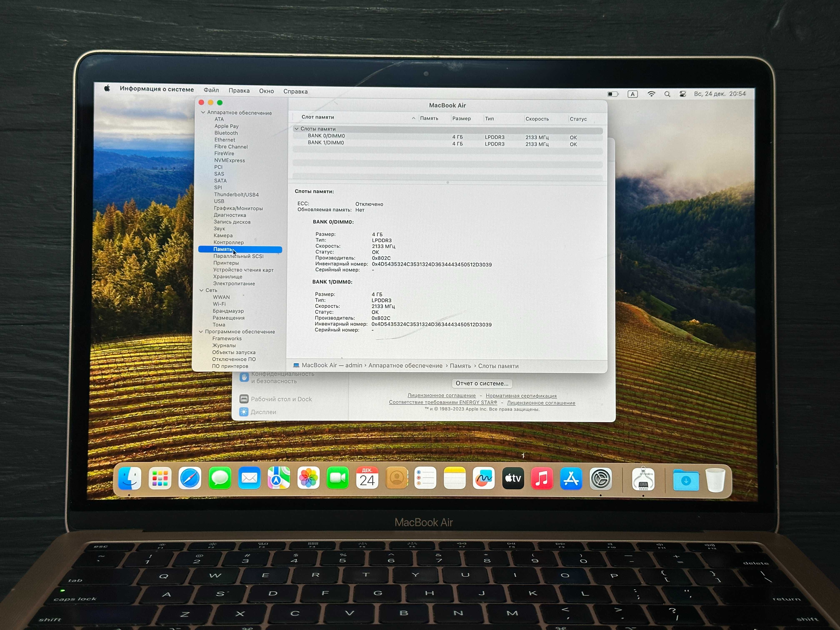
Task: Click Статус column header
Action: click(578, 119)
